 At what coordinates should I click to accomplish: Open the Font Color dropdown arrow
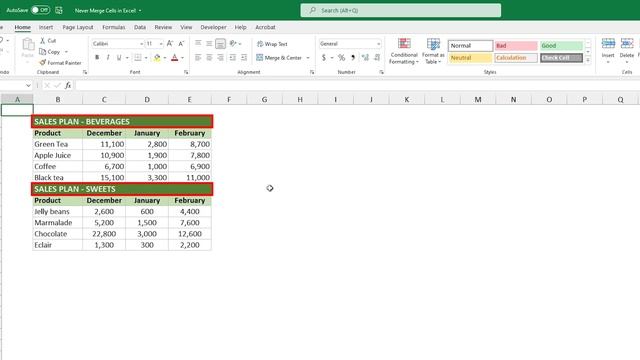point(182,58)
